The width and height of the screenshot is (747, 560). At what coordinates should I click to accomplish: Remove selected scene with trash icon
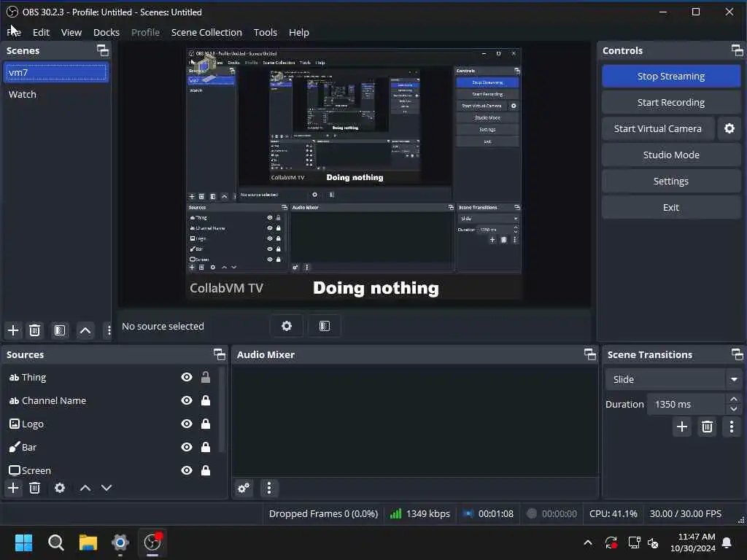coord(34,330)
